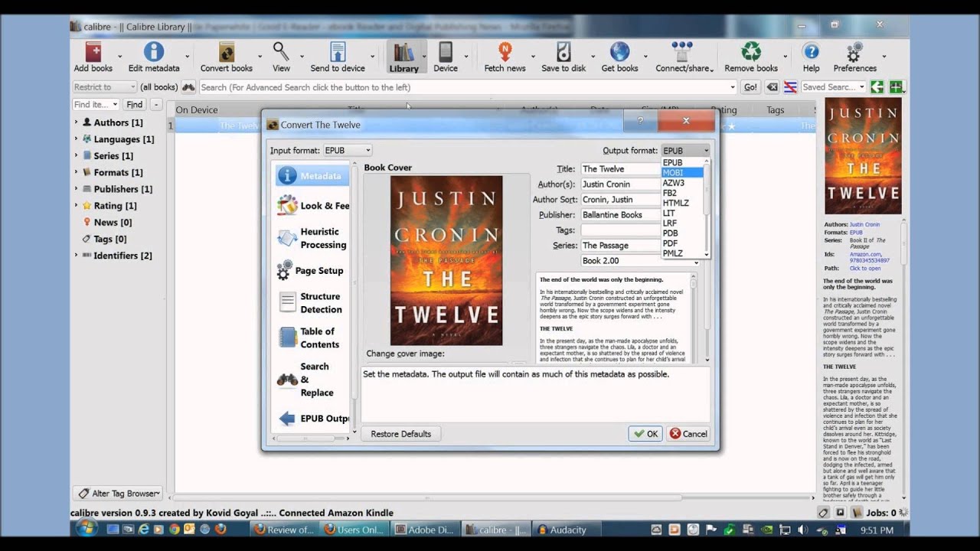This screenshot has height=551, width=980.
Task: Toggle the search highlight striped icon
Action: click(x=790, y=87)
